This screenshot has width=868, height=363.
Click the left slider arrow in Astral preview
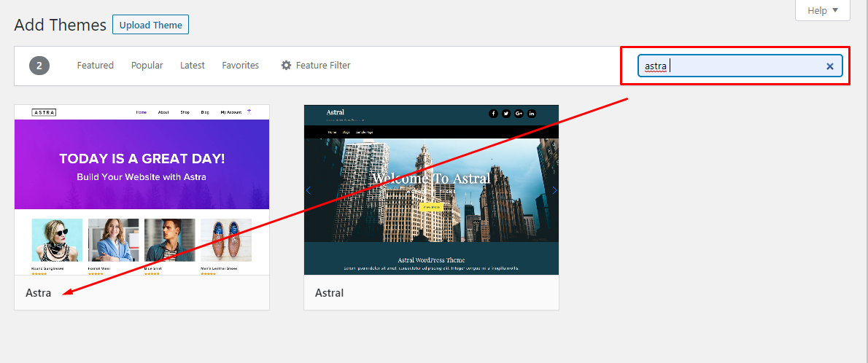(x=309, y=190)
